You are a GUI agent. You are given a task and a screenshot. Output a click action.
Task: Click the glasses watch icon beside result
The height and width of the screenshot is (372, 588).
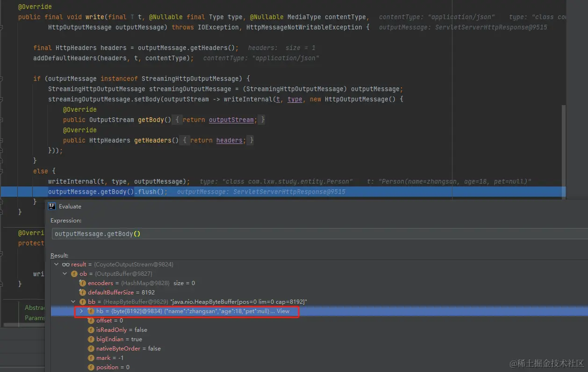(66, 265)
